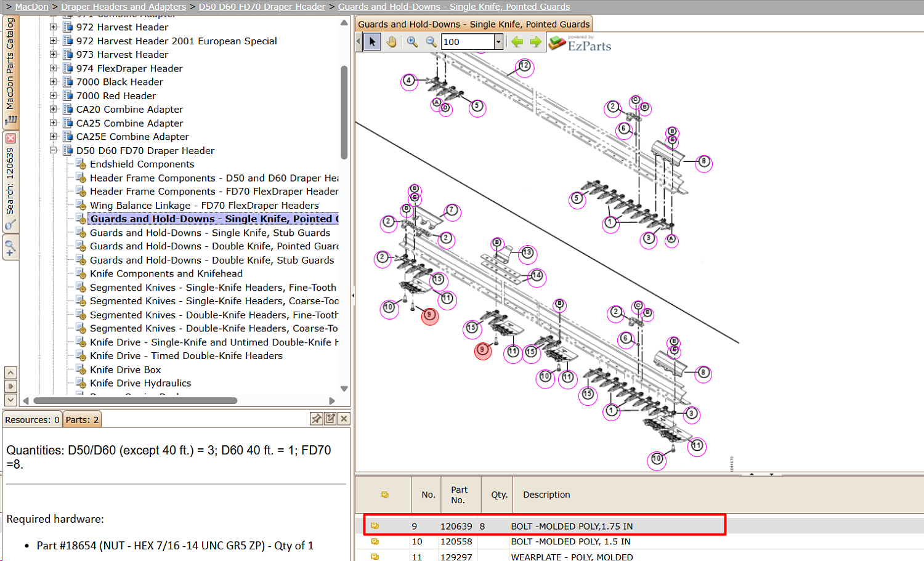924x561 pixels.
Task: Click the catalog tree horizontal scrollbar
Action: [136, 400]
